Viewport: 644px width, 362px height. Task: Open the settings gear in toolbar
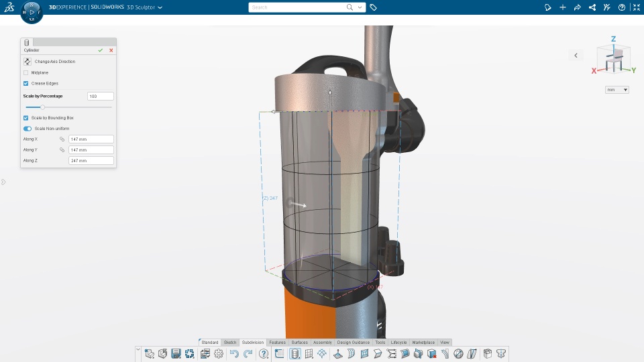tap(219, 354)
